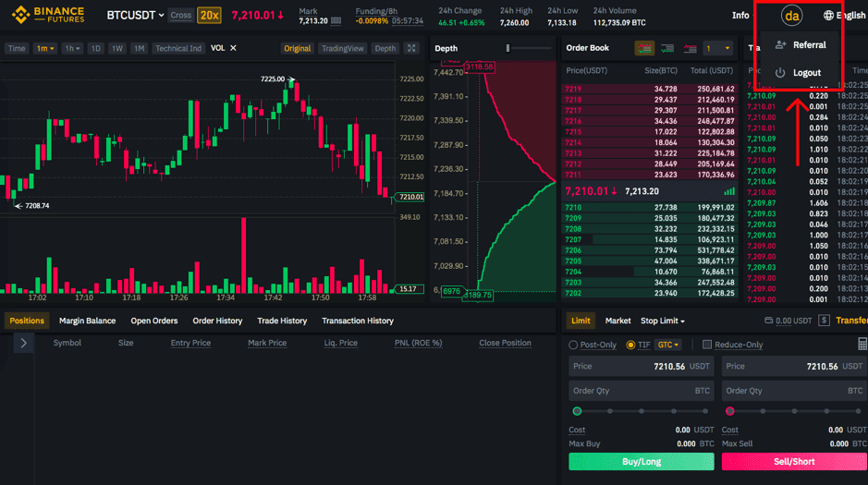The width and height of the screenshot is (868, 485).
Task: Click the order book signal bars icon
Action: pyautogui.click(x=729, y=191)
